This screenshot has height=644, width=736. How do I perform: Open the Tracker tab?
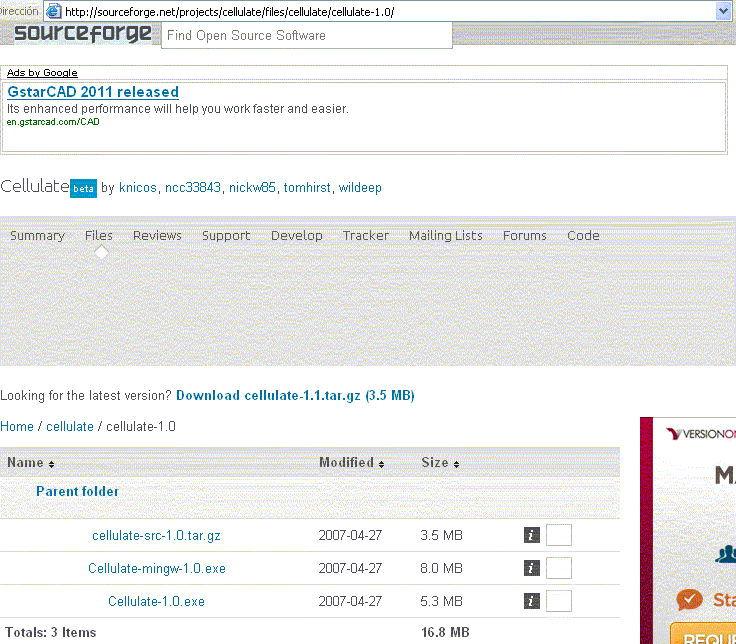click(x=366, y=236)
